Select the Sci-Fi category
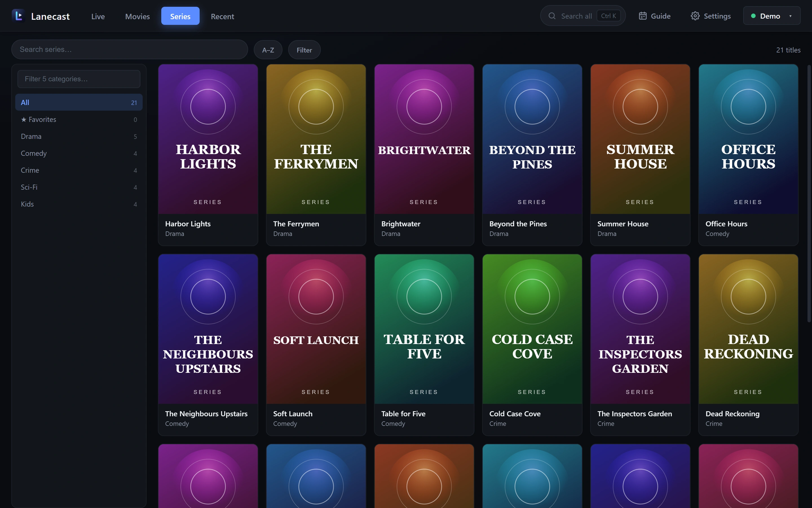 (79, 187)
